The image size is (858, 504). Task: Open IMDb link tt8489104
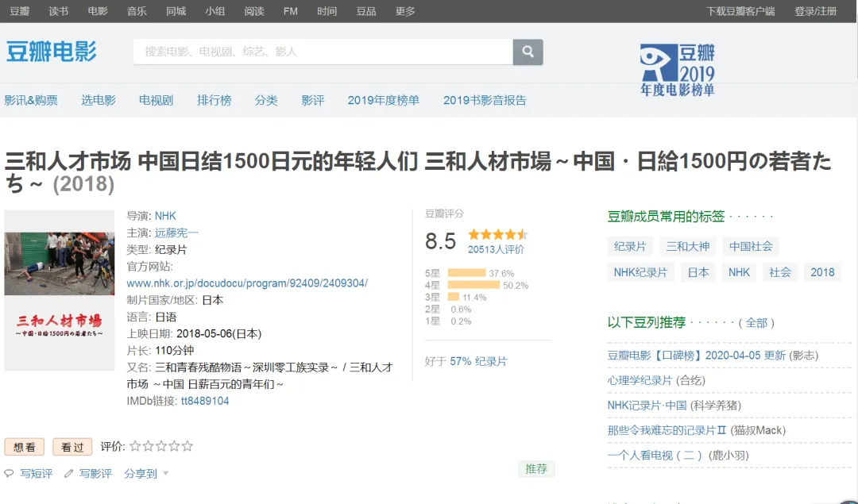pyautogui.click(x=205, y=401)
